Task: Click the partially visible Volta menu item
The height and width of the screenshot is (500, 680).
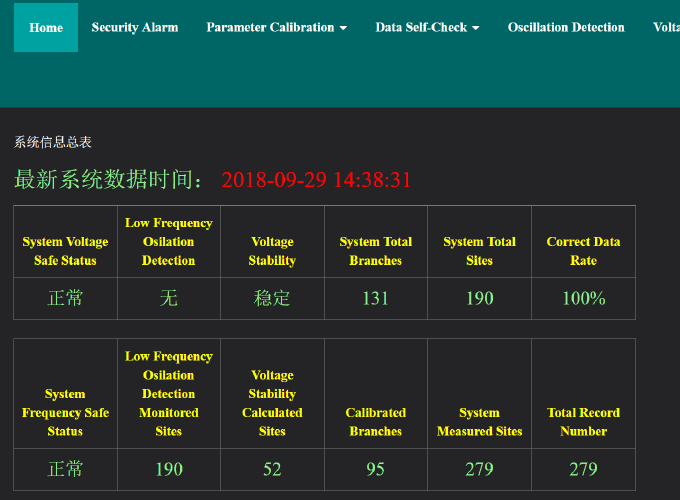Action: pyautogui.click(x=666, y=27)
